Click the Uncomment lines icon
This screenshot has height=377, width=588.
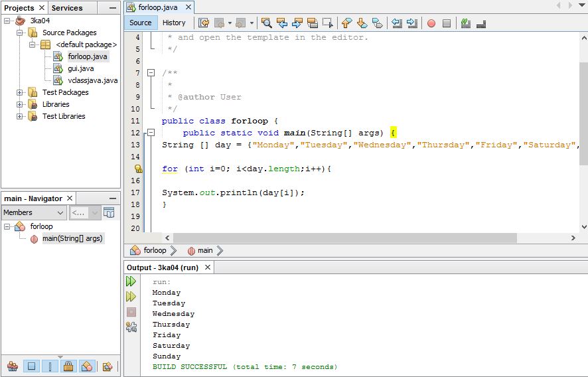point(481,24)
